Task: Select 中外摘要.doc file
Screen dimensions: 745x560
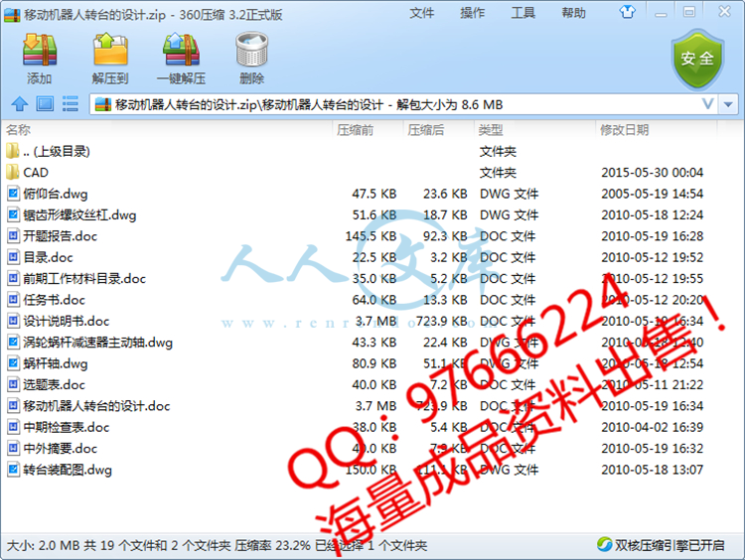Action: click(61, 449)
